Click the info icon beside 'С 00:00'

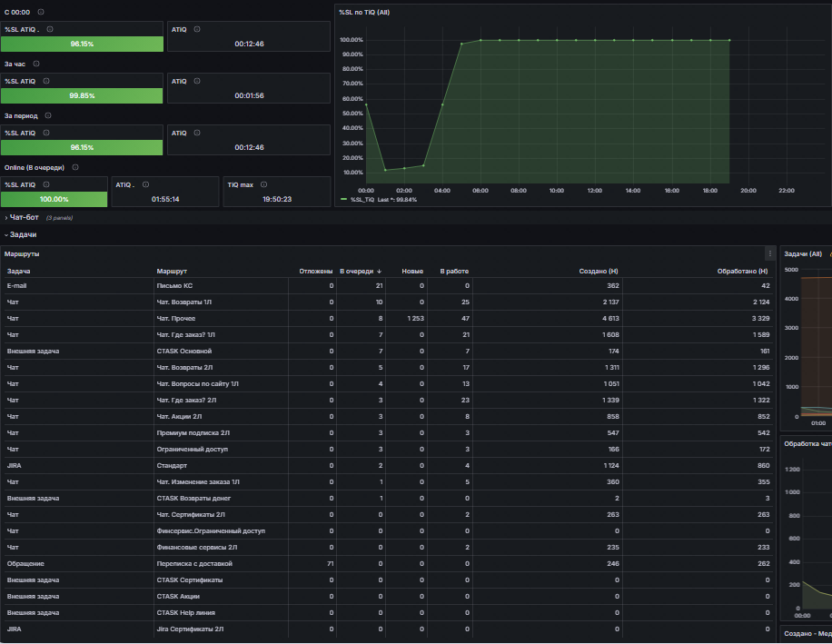[x=41, y=12]
